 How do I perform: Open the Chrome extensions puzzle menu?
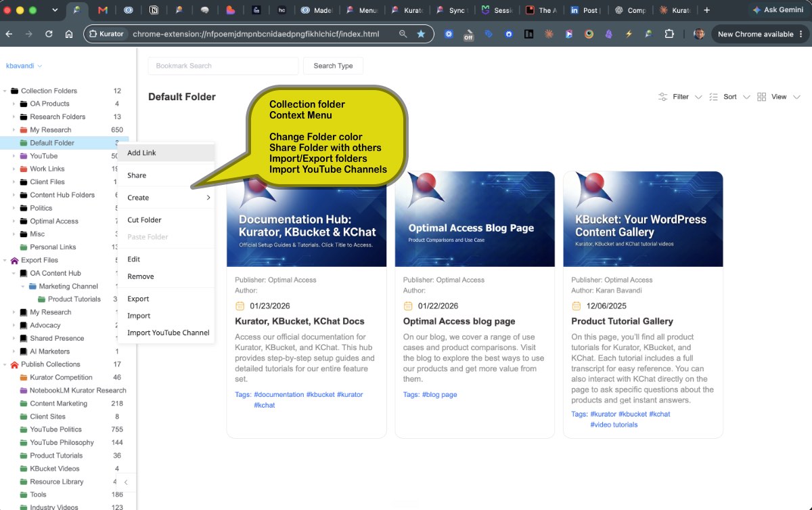click(669, 34)
